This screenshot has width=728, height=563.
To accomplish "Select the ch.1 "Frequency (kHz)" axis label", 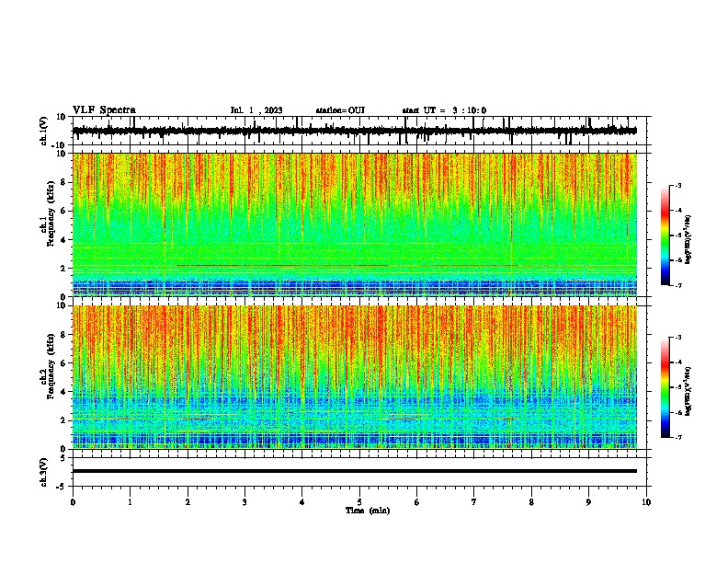I will coord(51,214).
